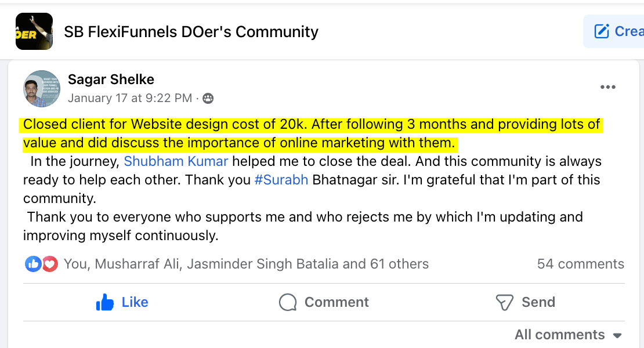Click the red heart reaction icon
Image resolution: width=644 pixels, height=348 pixels.
[x=50, y=264]
